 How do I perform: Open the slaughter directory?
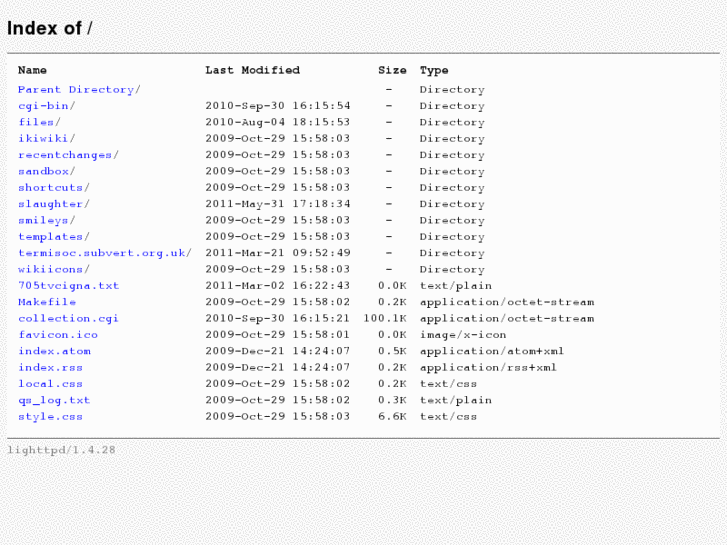point(51,204)
